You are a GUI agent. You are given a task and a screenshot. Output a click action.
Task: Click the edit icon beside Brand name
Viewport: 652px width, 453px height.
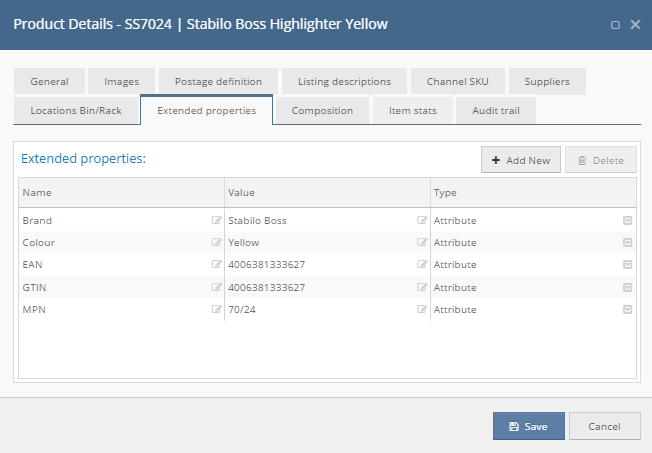(x=216, y=220)
